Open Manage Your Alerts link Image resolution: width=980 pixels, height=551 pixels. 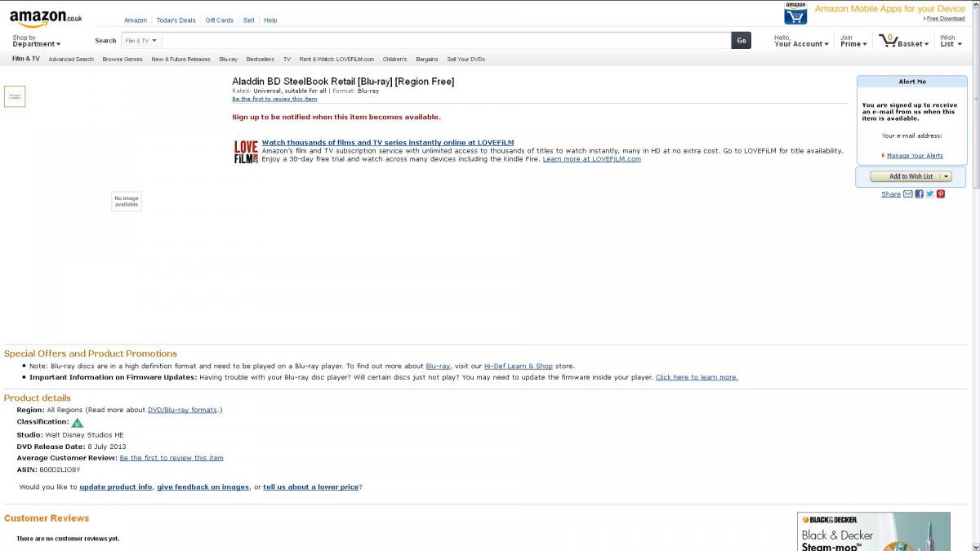[915, 156]
